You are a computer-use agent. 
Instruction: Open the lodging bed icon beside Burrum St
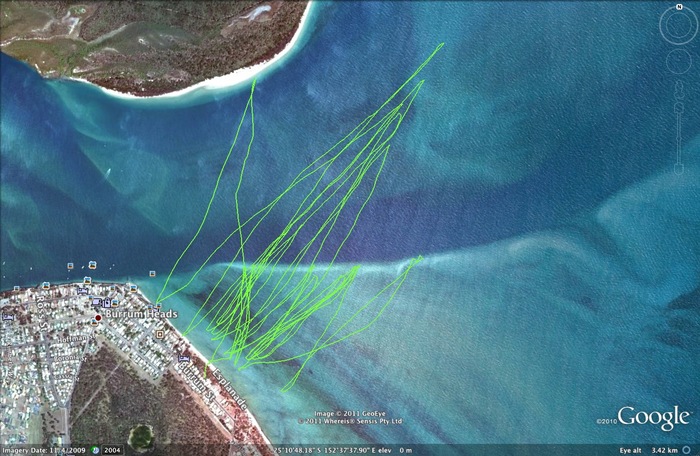(183, 357)
